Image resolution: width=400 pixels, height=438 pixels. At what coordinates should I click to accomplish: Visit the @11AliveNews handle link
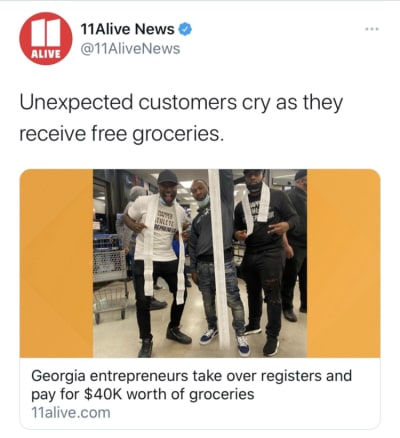coord(130,49)
